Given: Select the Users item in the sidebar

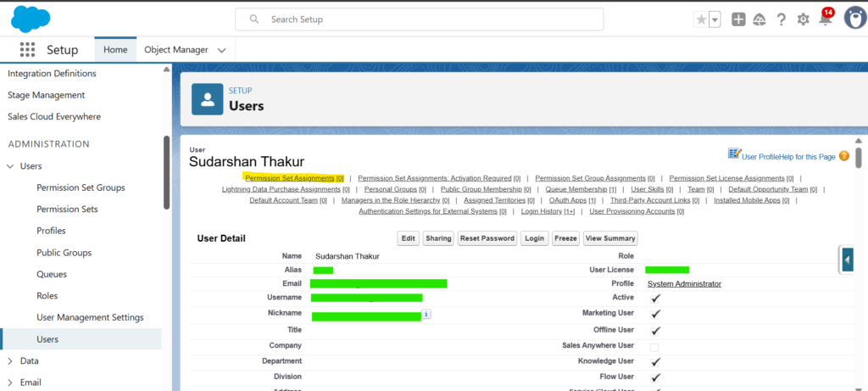Looking at the screenshot, I should pyautogui.click(x=81, y=339).
